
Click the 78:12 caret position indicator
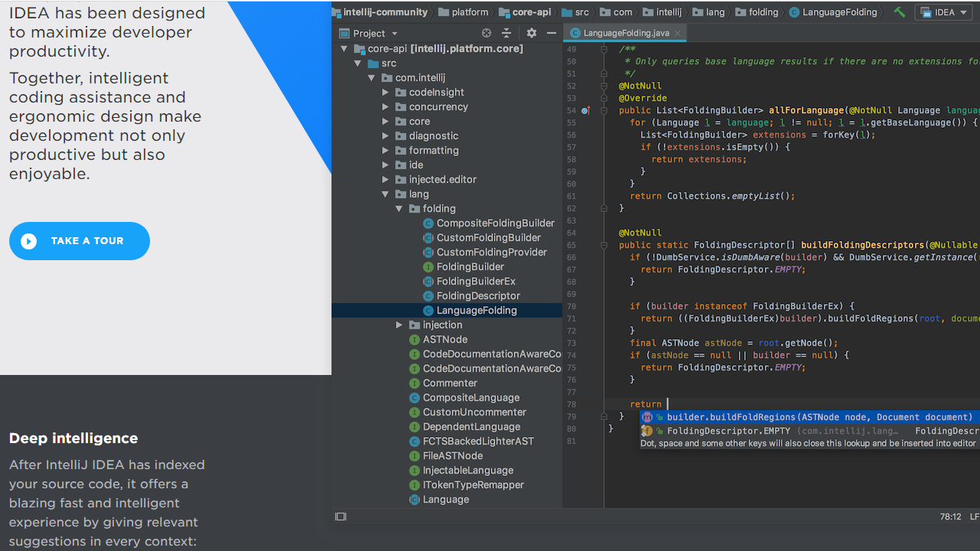[950, 517]
